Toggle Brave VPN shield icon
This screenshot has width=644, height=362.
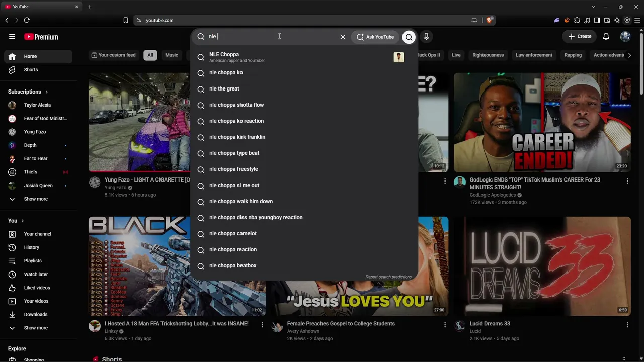pos(627,20)
